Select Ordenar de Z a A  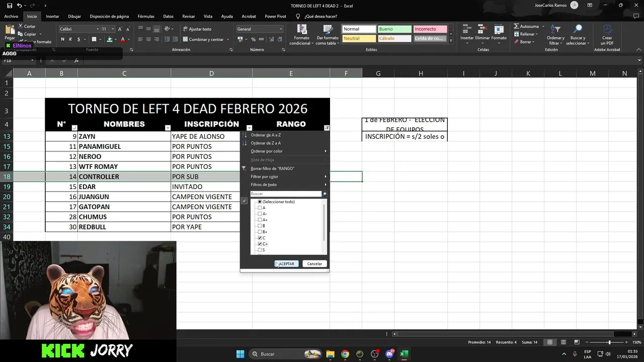[266, 143]
